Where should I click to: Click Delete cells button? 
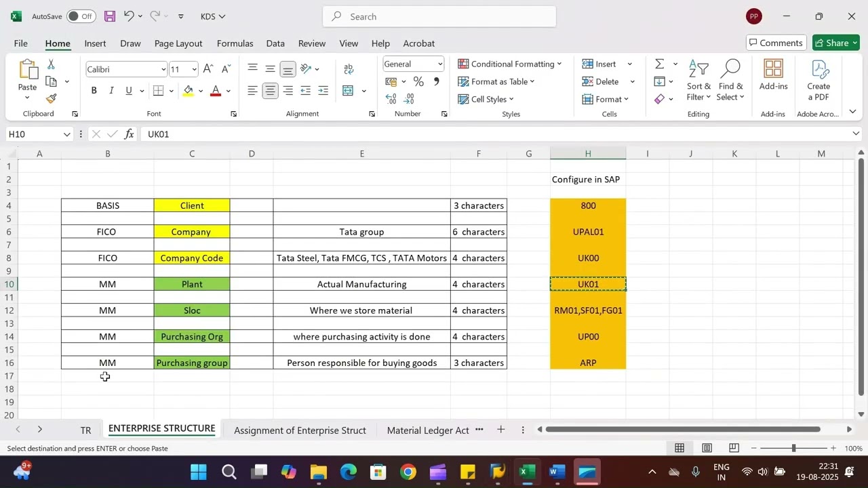click(601, 81)
